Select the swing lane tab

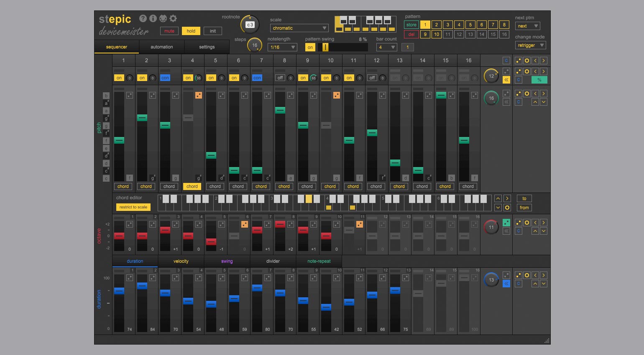[x=227, y=261]
